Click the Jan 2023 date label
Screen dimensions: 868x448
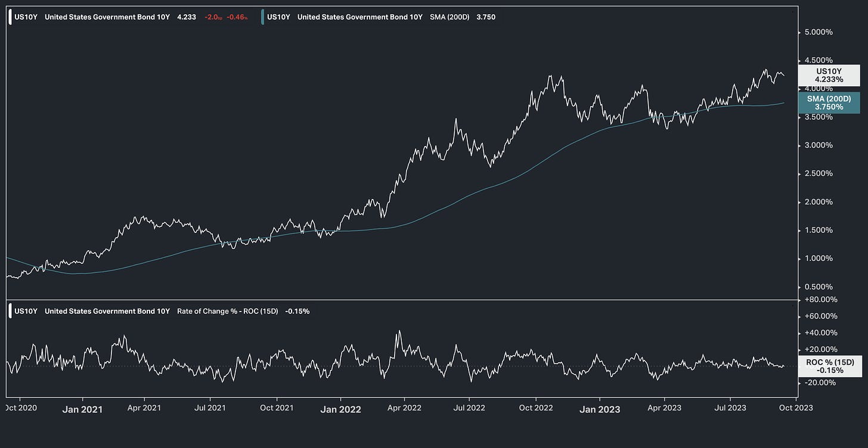coord(600,409)
